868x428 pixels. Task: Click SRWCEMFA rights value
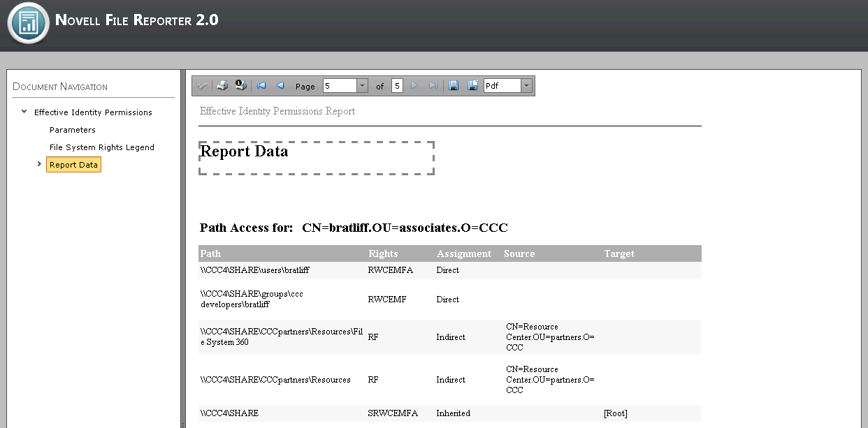pos(393,413)
